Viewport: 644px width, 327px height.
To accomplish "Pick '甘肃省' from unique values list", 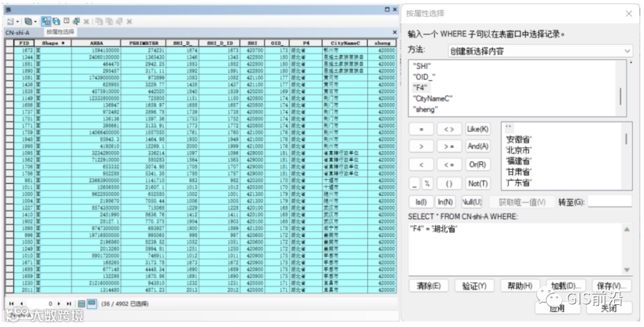I will (x=519, y=172).
